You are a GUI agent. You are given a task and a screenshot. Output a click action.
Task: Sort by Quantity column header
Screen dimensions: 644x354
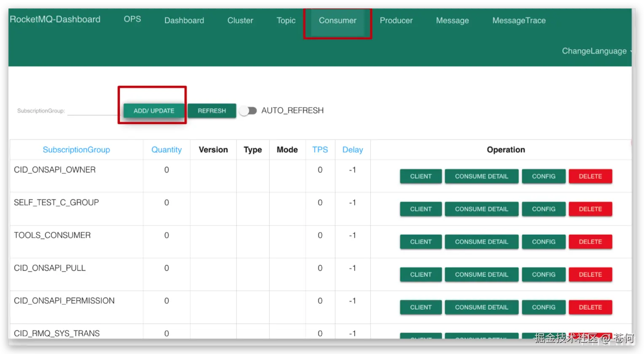pos(166,150)
